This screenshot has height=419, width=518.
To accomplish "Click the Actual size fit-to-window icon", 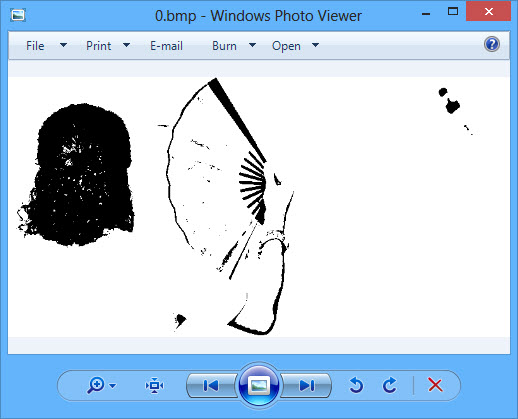I will pos(154,385).
